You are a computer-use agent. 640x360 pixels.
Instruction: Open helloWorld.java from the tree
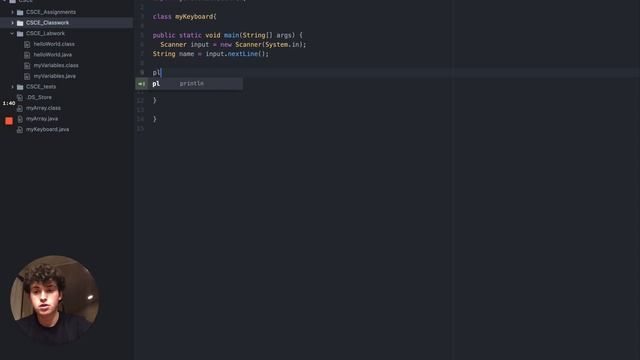[x=53, y=55]
